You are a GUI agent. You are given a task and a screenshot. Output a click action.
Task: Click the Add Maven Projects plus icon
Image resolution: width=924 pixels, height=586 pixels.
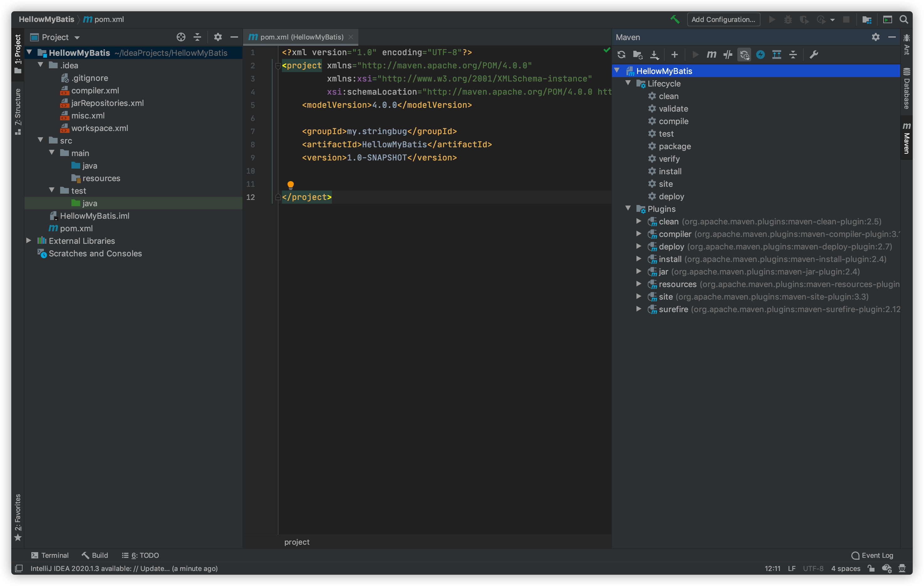tap(674, 55)
